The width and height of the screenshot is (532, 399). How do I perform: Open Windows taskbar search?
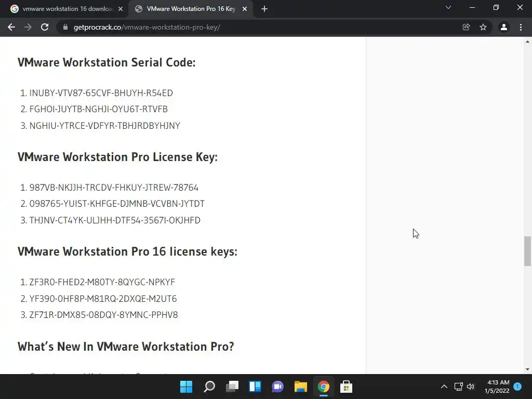[209, 387]
